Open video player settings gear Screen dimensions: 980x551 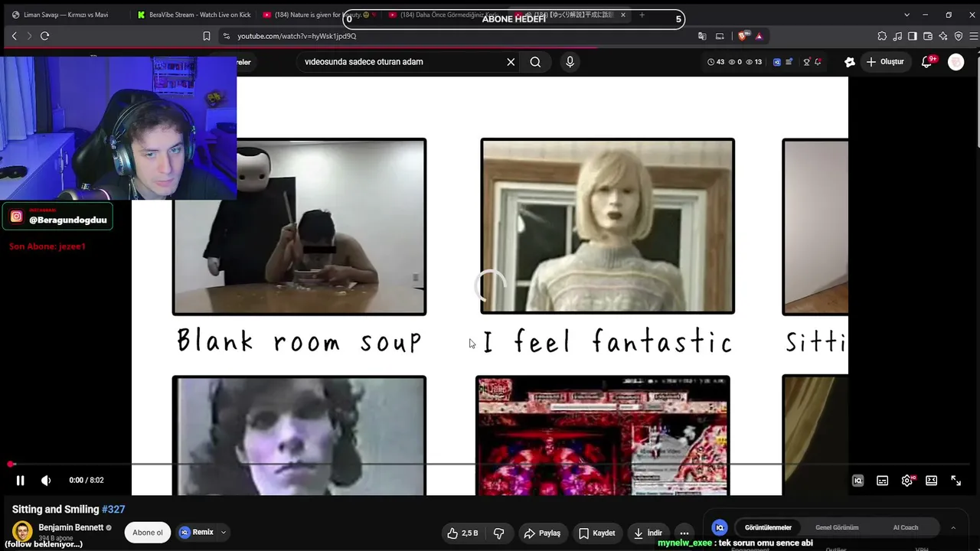907,481
